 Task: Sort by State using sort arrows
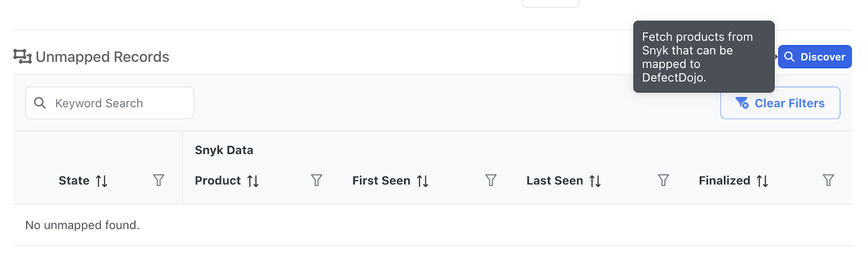[x=101, y=181]
